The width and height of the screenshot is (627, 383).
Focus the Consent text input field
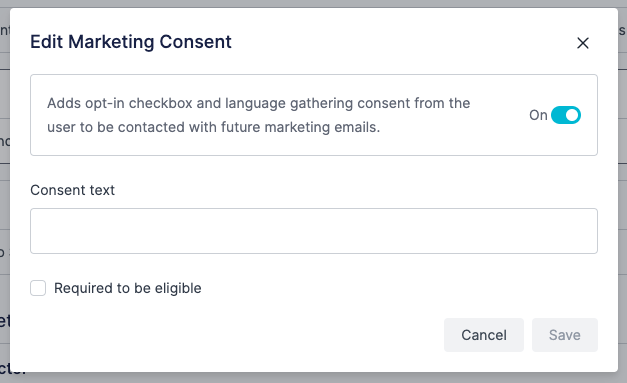[x=314, y=231]
